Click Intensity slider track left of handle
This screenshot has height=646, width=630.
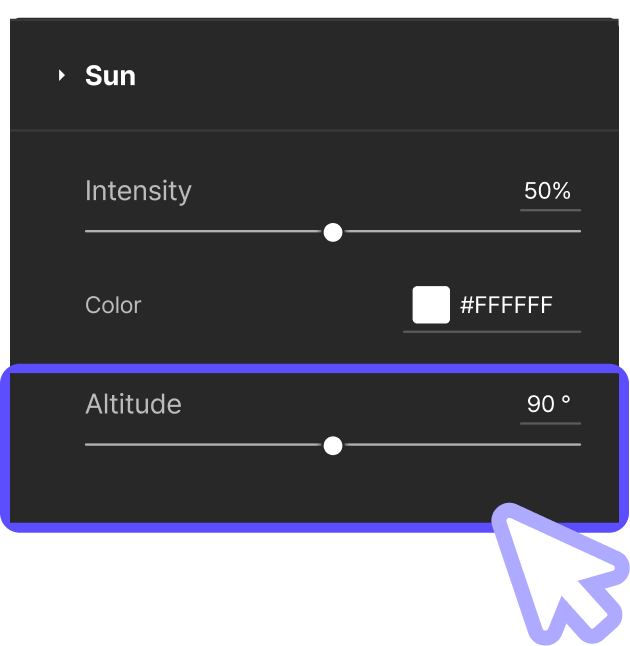[x=200, y=232]
